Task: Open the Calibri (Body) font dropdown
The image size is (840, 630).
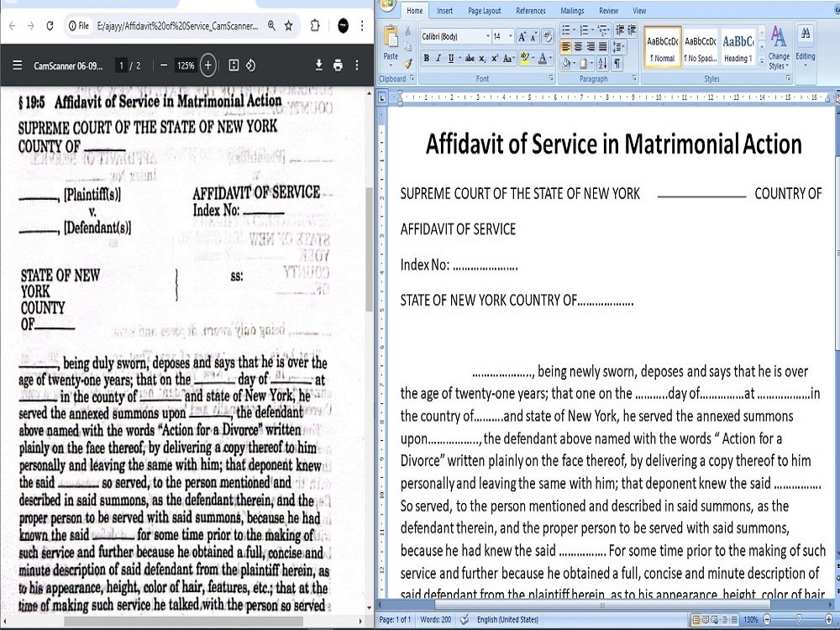Action: [x=488, y=36]
